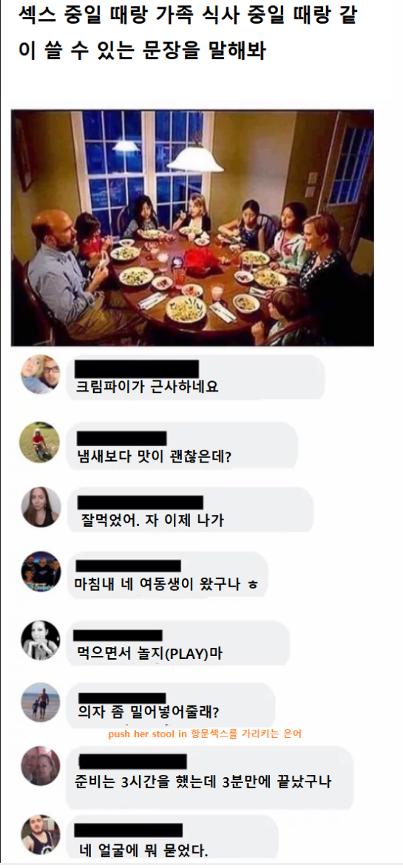Open the black-and-white avatar by the 먹으면서 놀지 comment
The image size is (403, 868).
tap(41, 640)
